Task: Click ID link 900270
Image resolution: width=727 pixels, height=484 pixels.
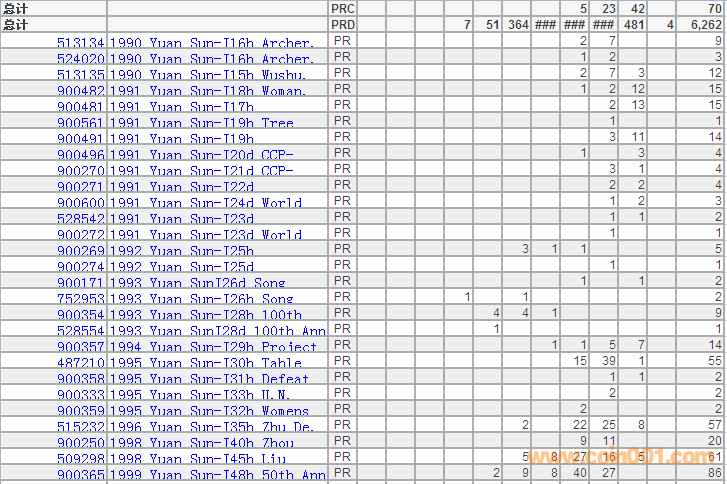Action: click(81, 171)
